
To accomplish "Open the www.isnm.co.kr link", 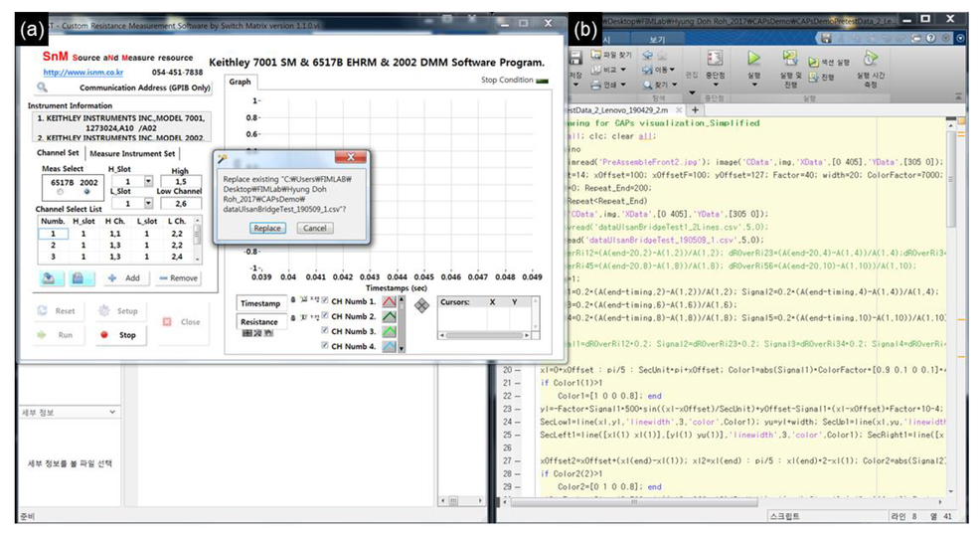I will [x=83, y=72].
